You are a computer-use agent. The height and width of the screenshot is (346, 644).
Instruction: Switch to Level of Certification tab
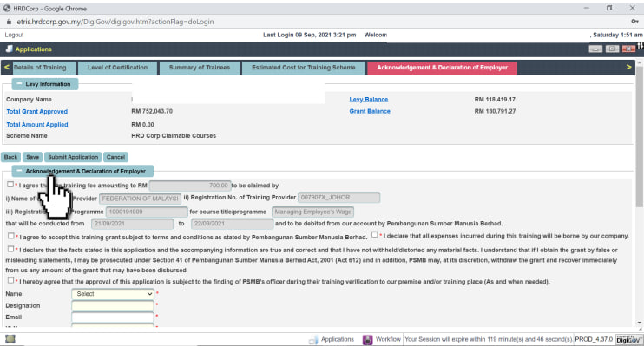(x=117, y=68)
